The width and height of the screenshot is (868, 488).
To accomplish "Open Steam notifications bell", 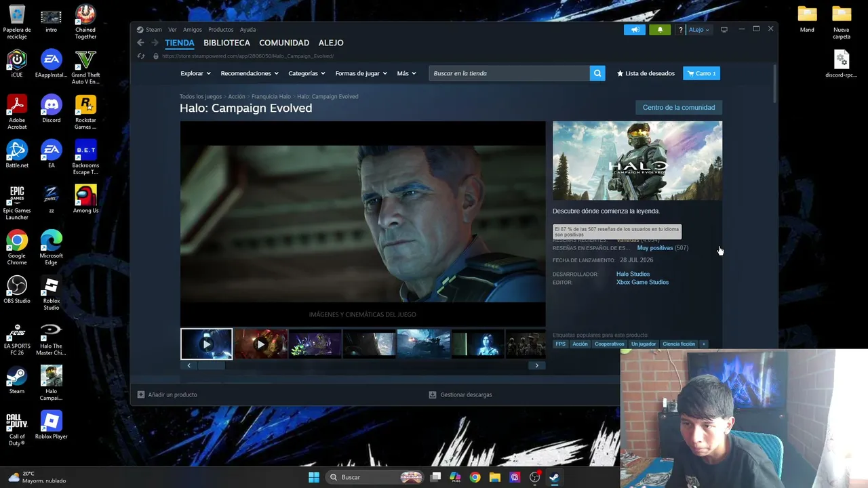I will coord(660,30).
